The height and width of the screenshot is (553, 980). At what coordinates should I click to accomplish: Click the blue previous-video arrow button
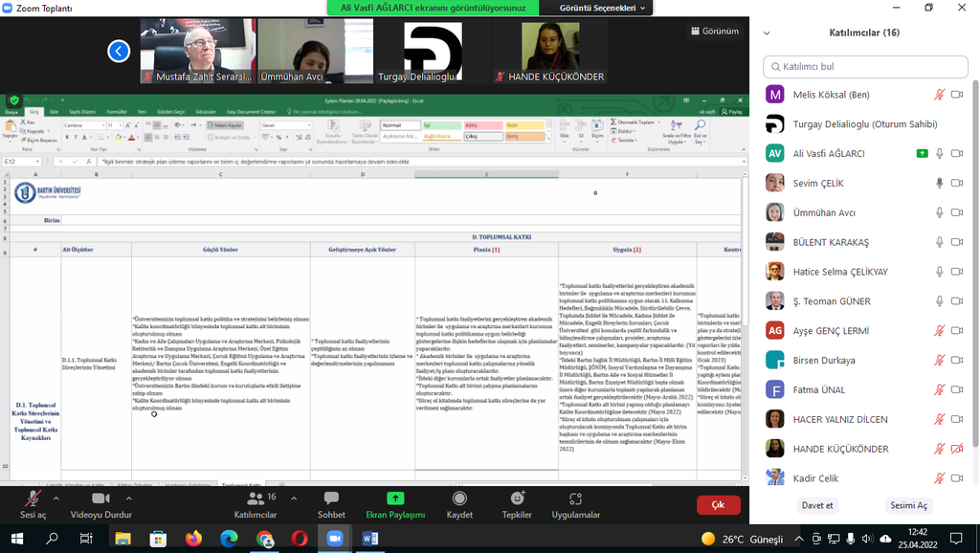coord(119,52)
